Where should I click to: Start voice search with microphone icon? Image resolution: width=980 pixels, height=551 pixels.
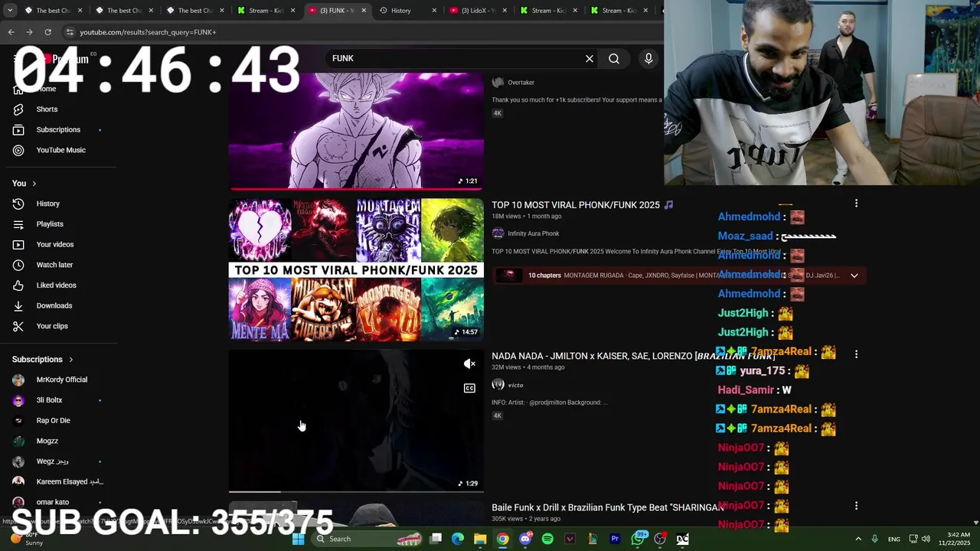coord(648,59)
